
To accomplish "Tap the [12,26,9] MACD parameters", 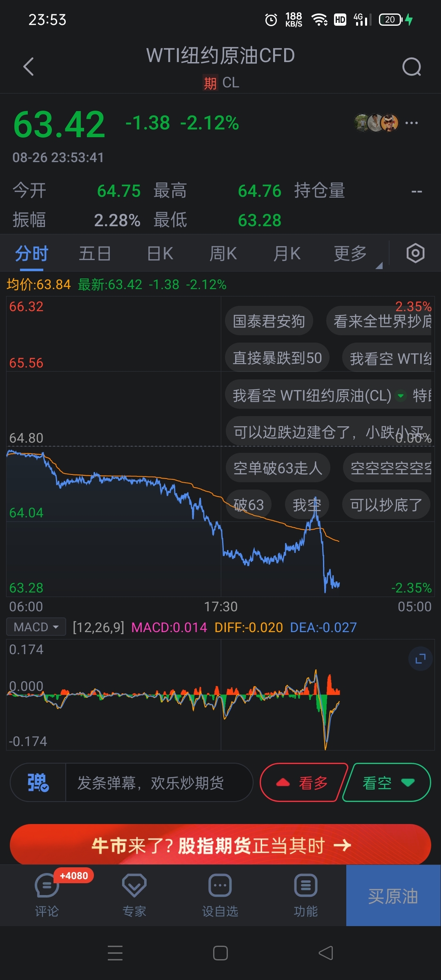I will point(98,627).
